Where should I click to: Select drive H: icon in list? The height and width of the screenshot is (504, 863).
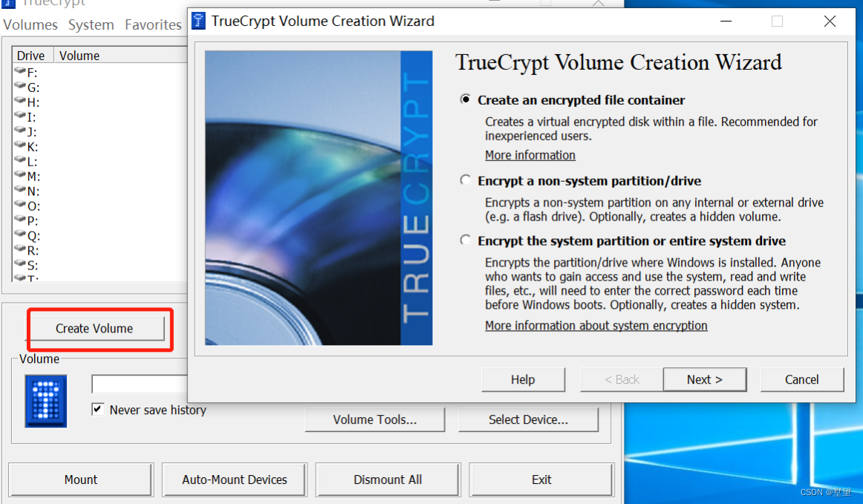[20, 101]
